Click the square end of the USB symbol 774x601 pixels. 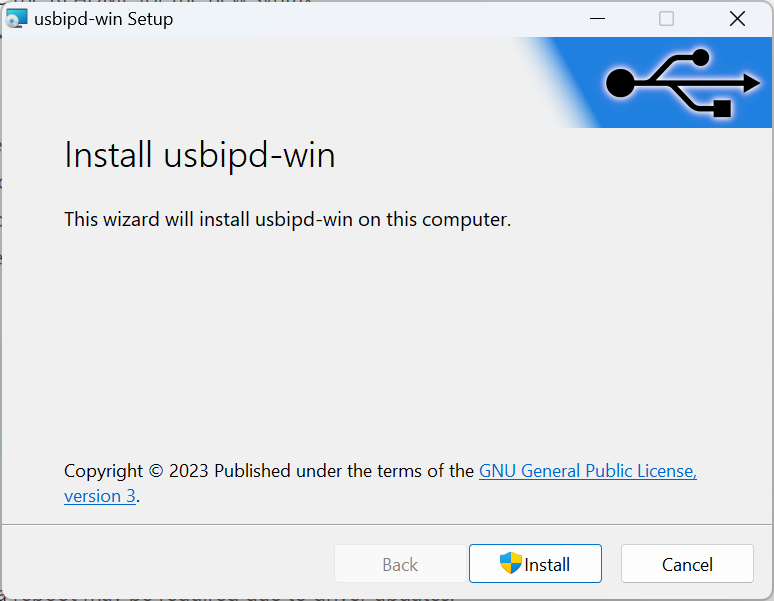click(722, 109)
